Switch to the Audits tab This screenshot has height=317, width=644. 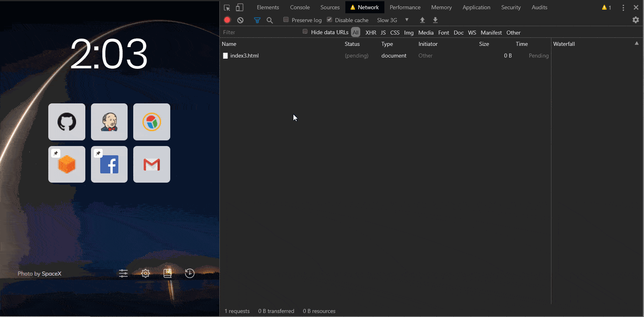(539, 7)
